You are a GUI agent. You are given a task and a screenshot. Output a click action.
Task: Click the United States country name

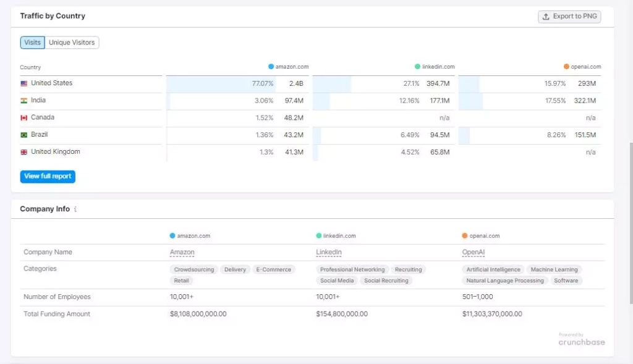coord(52,83)
